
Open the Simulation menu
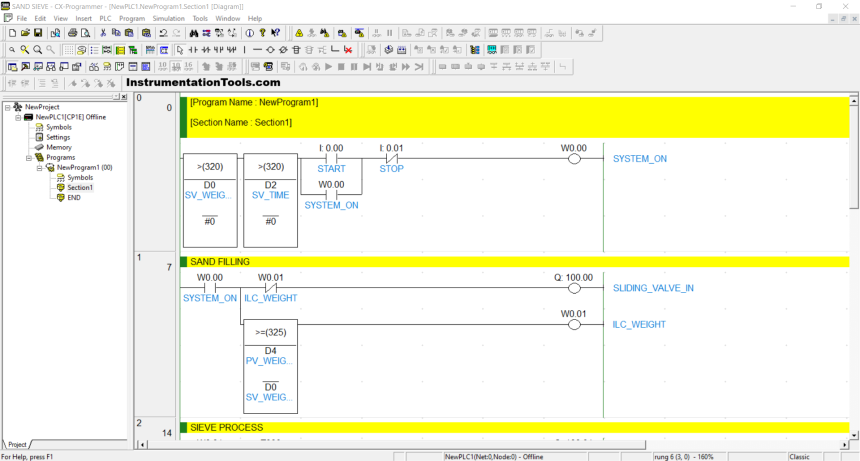167,18
